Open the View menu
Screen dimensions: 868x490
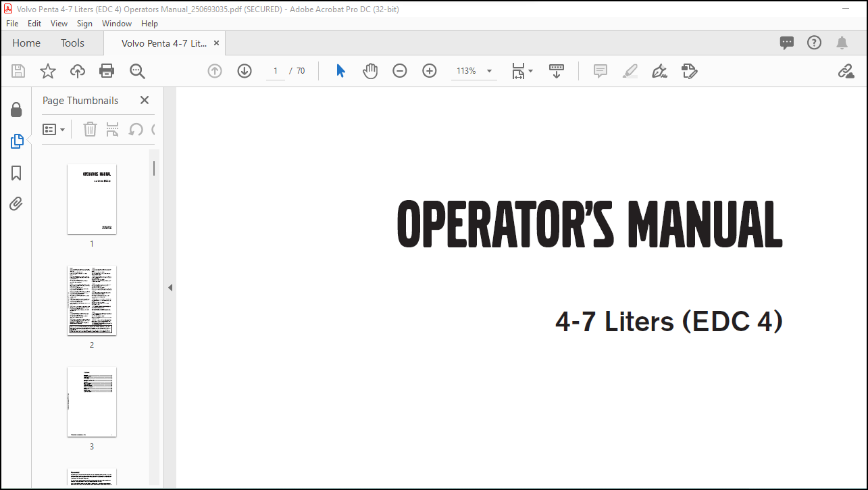pos(59,24)
